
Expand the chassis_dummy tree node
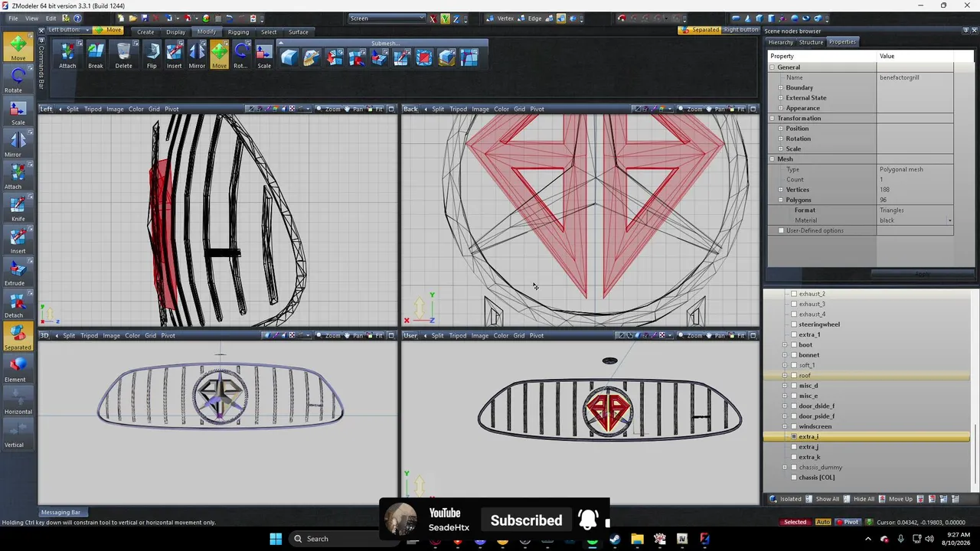click(x=785, y=468)
